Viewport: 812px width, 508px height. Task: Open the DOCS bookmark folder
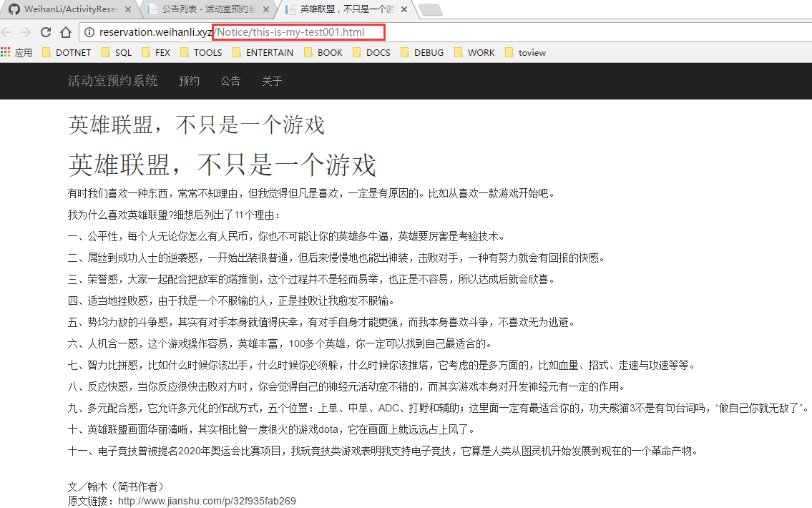(372, 52)
